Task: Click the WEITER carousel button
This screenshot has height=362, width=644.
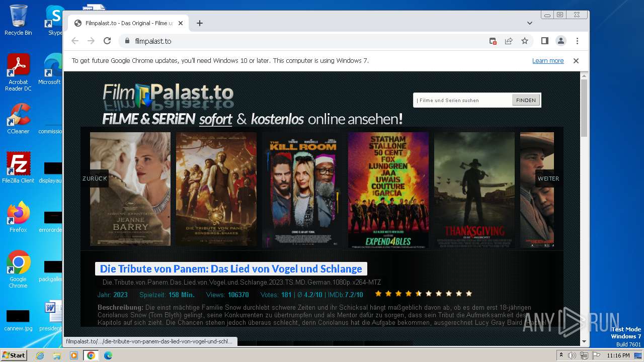Action: click(x=548, y=178)
